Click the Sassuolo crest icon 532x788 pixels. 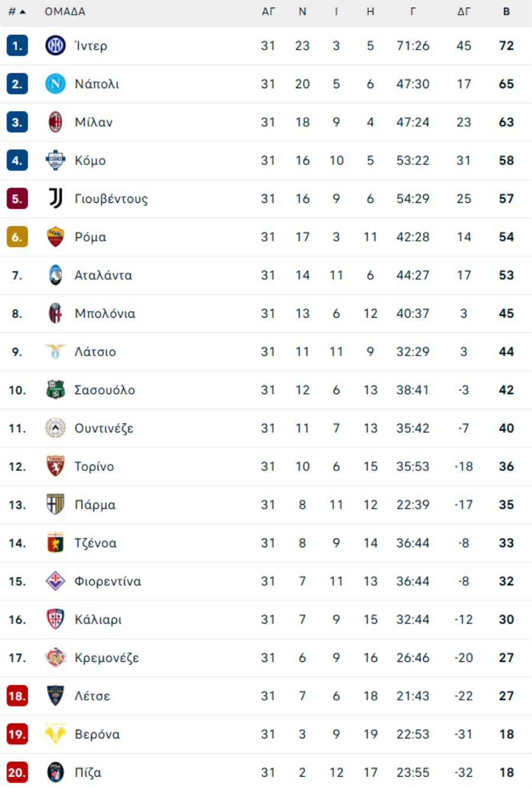coord(56,390)
